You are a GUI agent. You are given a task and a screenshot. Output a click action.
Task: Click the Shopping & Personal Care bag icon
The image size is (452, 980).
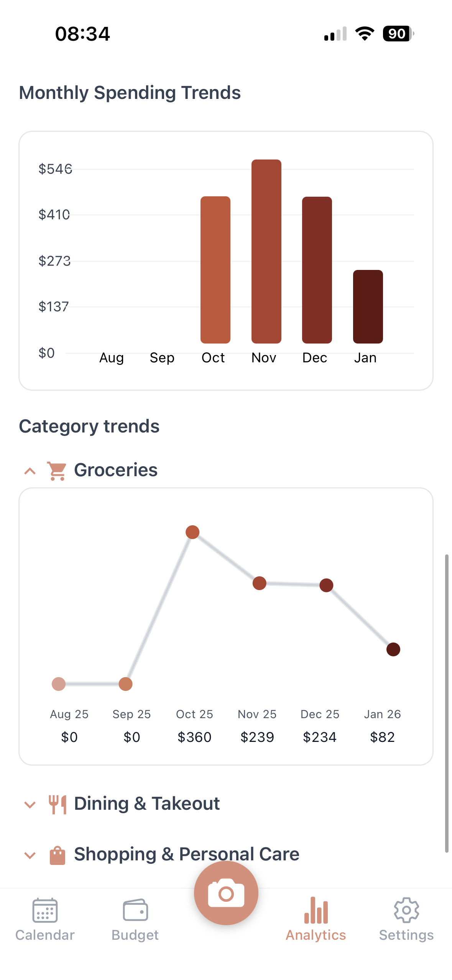(x=58, y=853)
